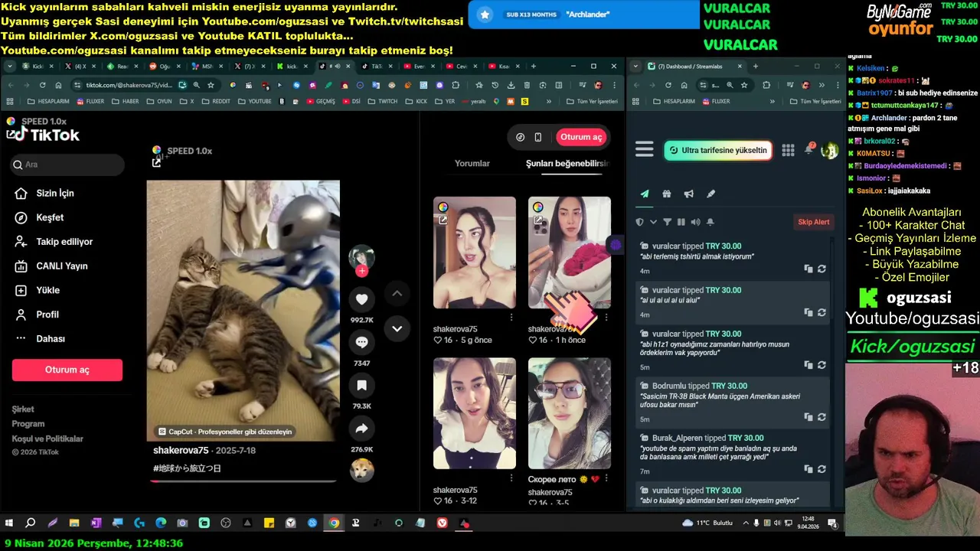
Task: Open the 'Program' footer link
Action: [28, 424]
